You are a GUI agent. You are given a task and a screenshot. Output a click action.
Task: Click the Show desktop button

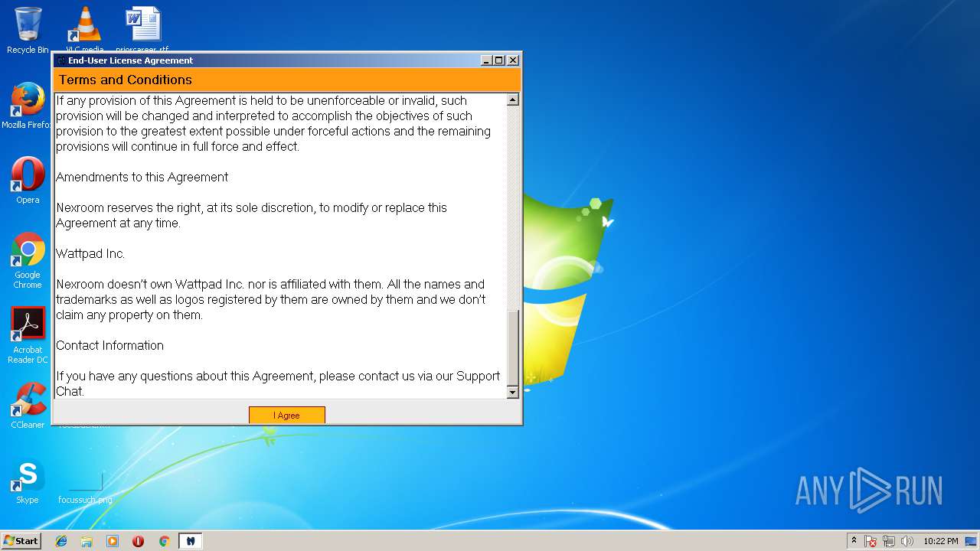click(972, 541)
